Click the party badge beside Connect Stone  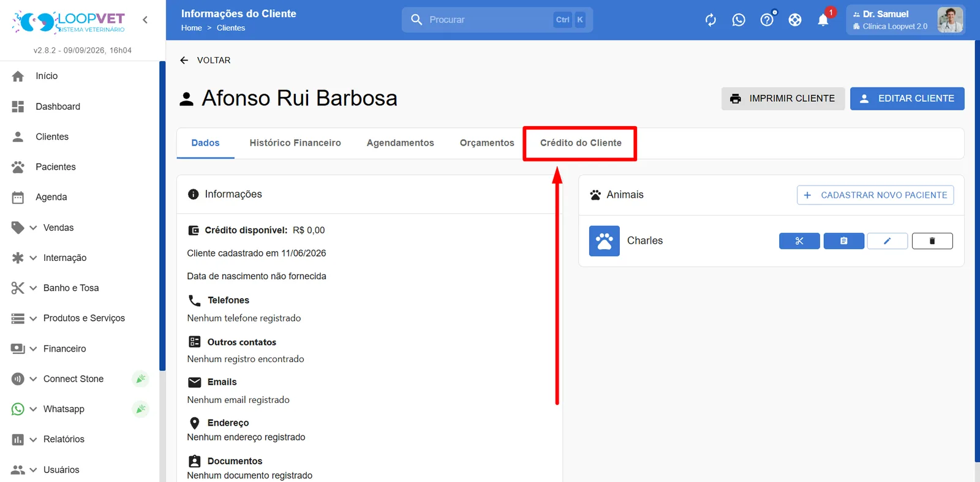[140, 379]
